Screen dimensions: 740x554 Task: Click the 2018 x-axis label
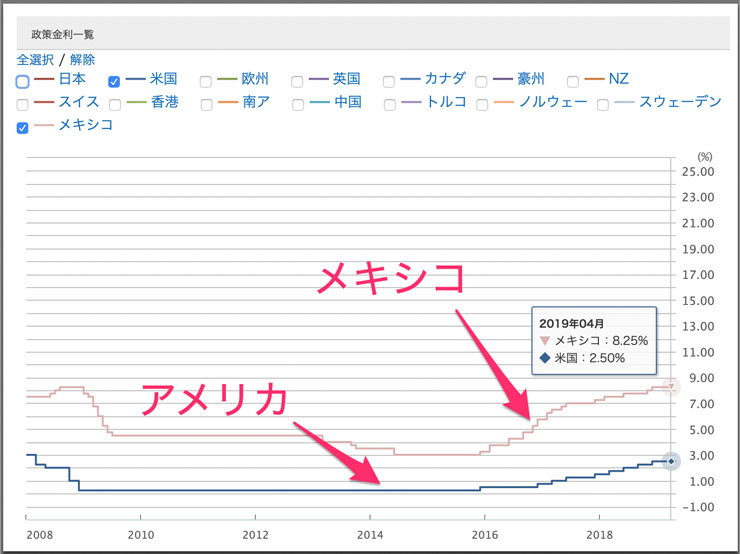click(599, 535)
